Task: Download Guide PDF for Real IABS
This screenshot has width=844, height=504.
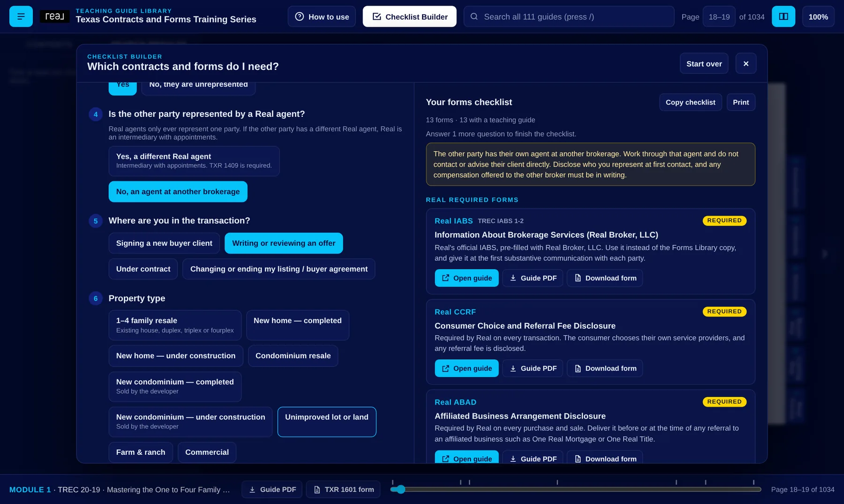Action: coord(533,278)
